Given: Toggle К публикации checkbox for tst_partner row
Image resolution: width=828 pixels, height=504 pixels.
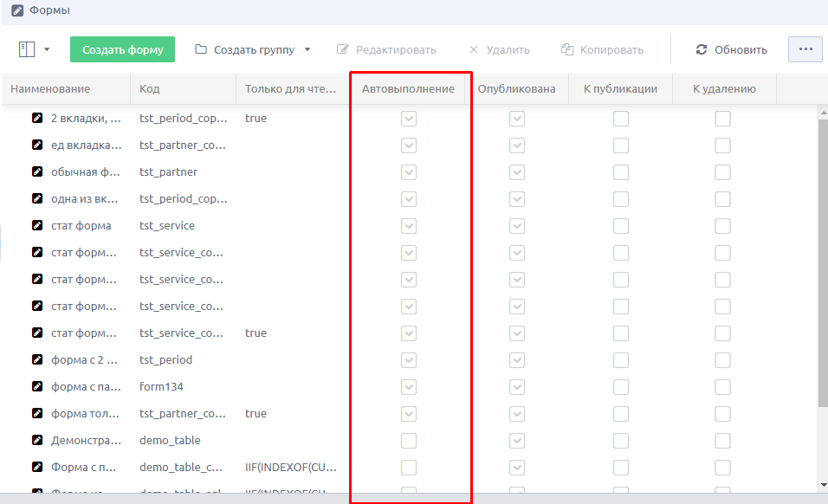Looking at the screenshot, I should pyautogui.click(x=620, y=172).
